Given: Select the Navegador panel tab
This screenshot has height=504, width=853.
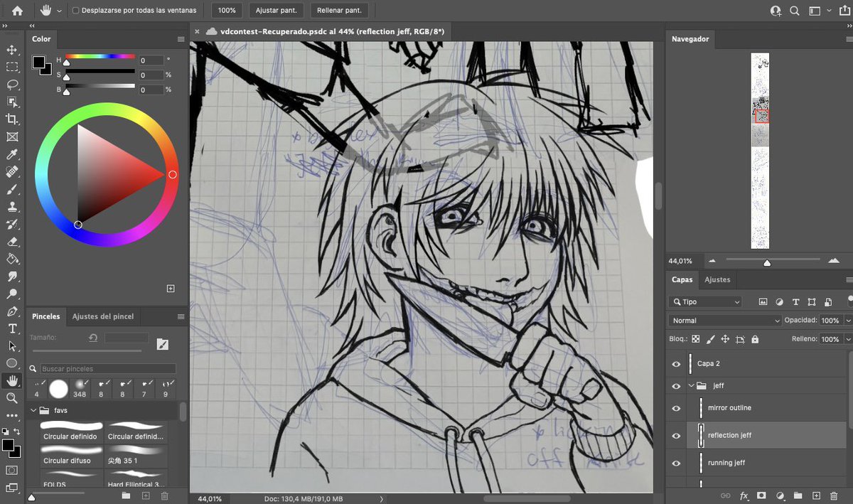Looking at the screenshot, I should (x=690, y=39).
